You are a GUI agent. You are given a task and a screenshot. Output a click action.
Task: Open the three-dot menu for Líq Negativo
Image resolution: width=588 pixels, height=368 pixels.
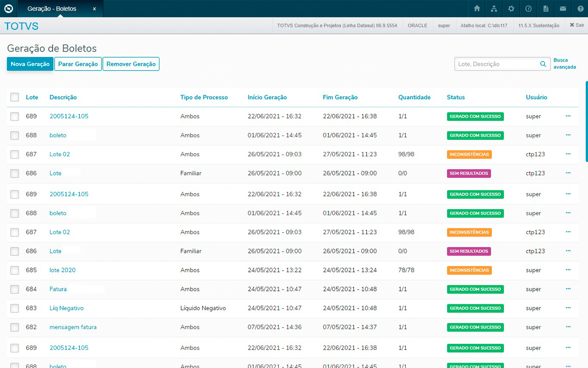(x=568, y=308)
